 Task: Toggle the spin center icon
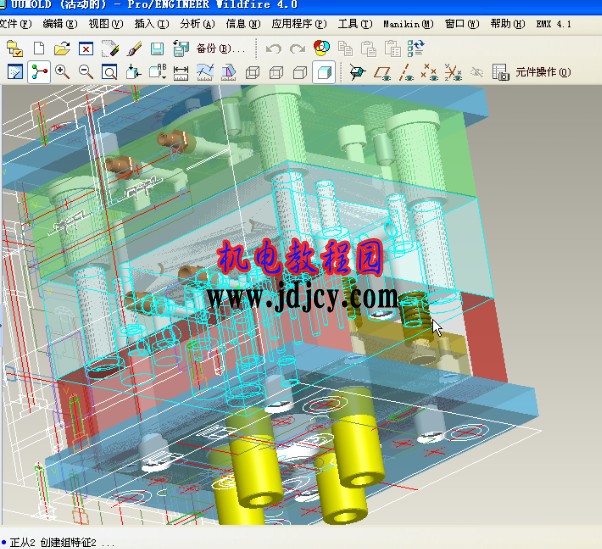(x=39, y=72)
